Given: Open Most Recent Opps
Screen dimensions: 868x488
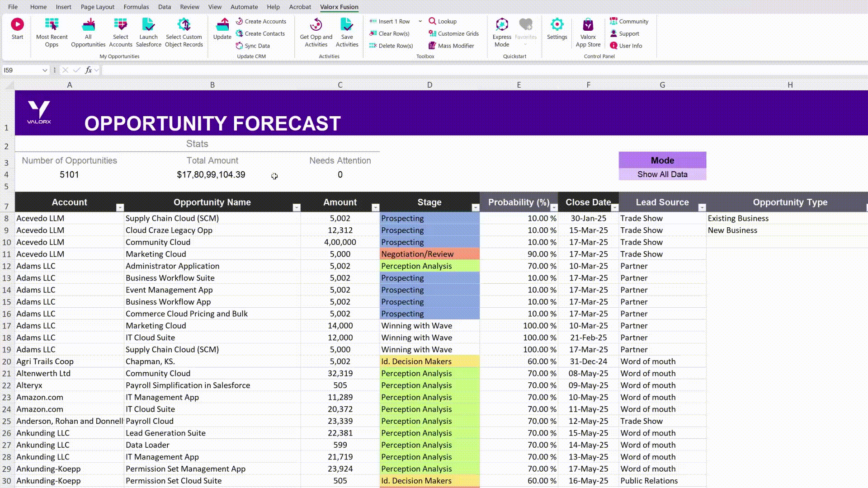Looking at the screenshot, I should tap(52, 25).
